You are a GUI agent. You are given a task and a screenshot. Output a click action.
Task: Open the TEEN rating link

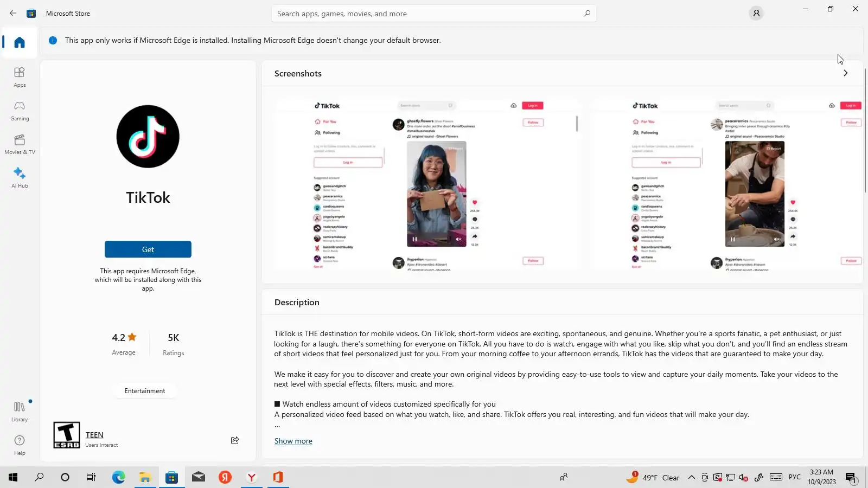[x=94, y=435]
